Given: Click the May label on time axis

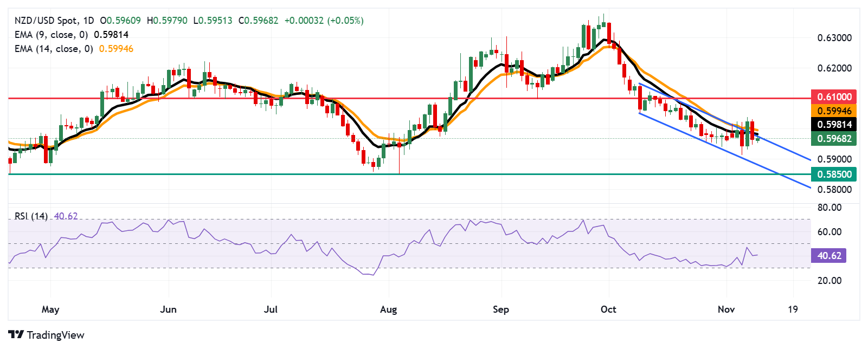Looking at the screenshot, I should point(50,309).
